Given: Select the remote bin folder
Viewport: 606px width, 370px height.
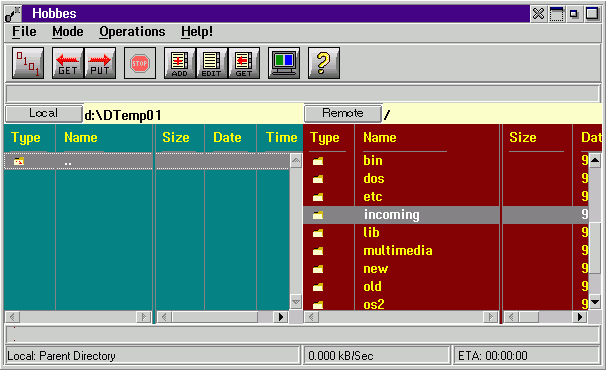Looking at the screenshot, I should [x=373, y=160].
